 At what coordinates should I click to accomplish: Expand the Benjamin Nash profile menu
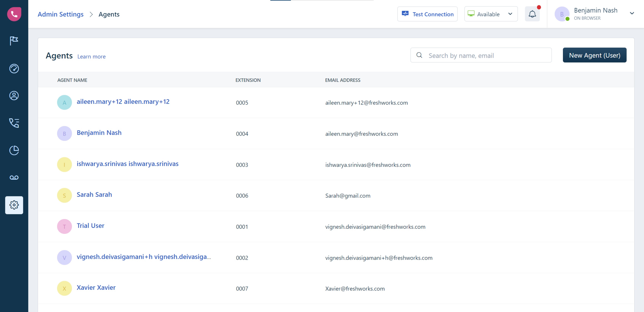[x=632, y=13]
